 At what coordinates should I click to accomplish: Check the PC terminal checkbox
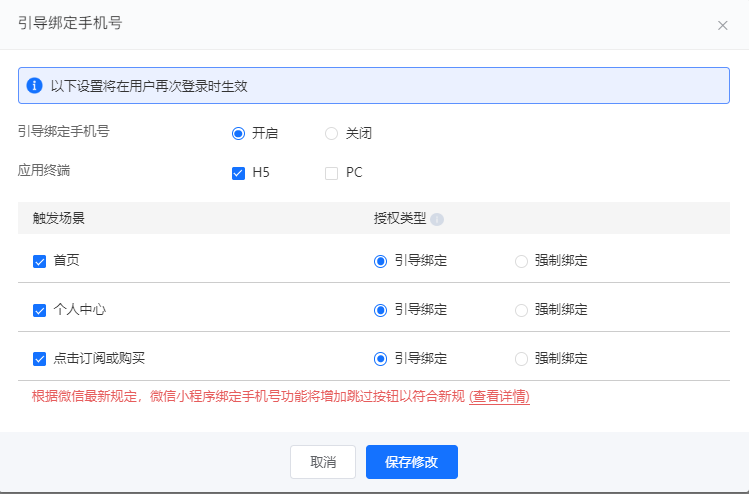(x=332, y=173)
